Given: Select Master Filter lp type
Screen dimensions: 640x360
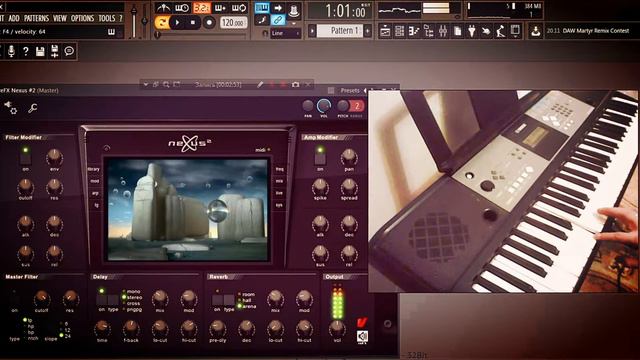Looking at the screenshot, I should tap(28, 321).
